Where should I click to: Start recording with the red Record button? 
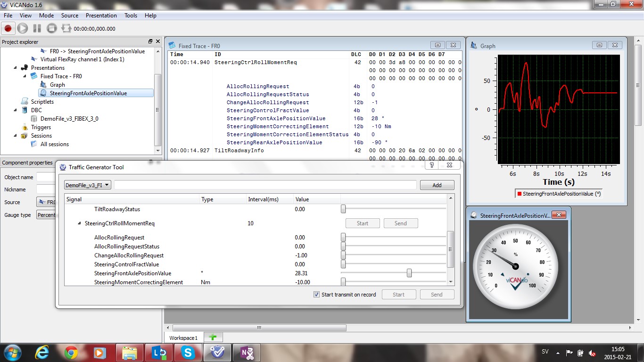[x=8, y=28]
